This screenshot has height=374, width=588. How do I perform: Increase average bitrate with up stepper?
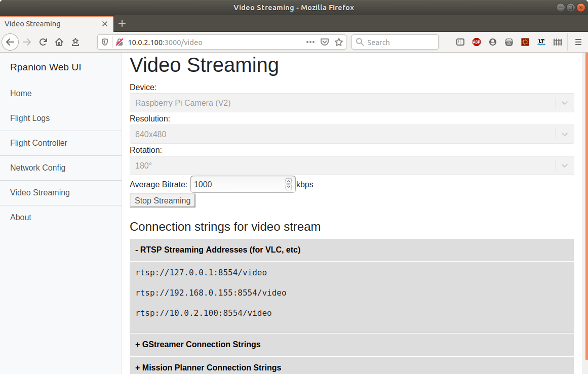click(x=288, y=181)
